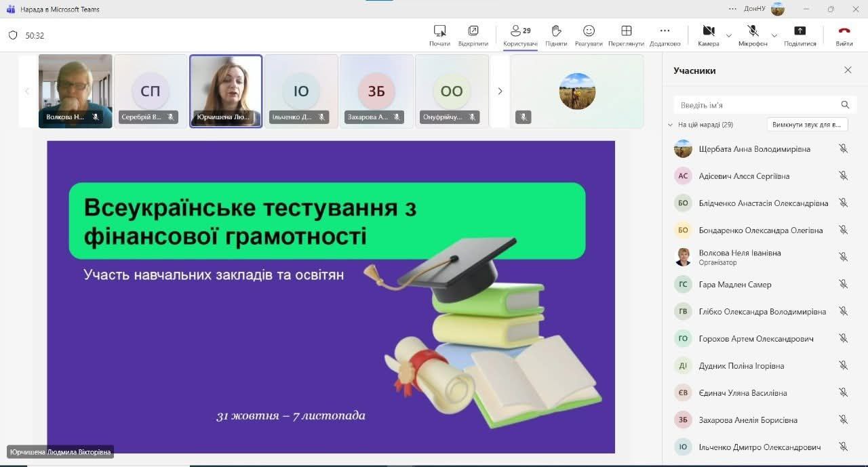Viewport: 868px width, 467px height.
Task: Toggle the Мікрофон microphone mute
Action: (x=753, y=32)
